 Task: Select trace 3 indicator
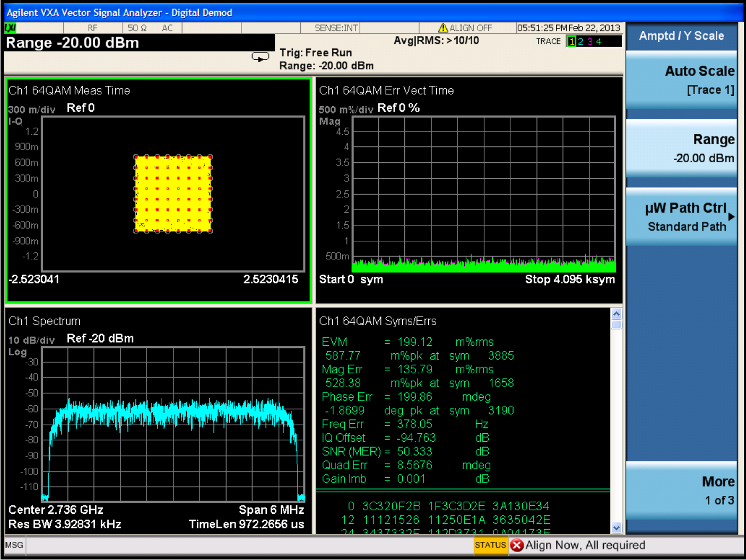coord(589,41)
